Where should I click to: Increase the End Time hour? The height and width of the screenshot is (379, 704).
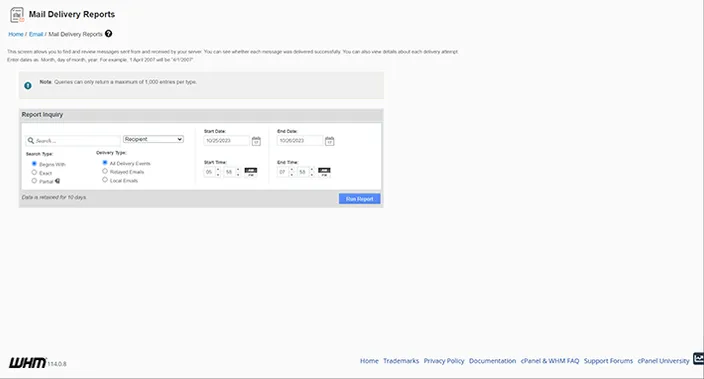click(292, 169)
